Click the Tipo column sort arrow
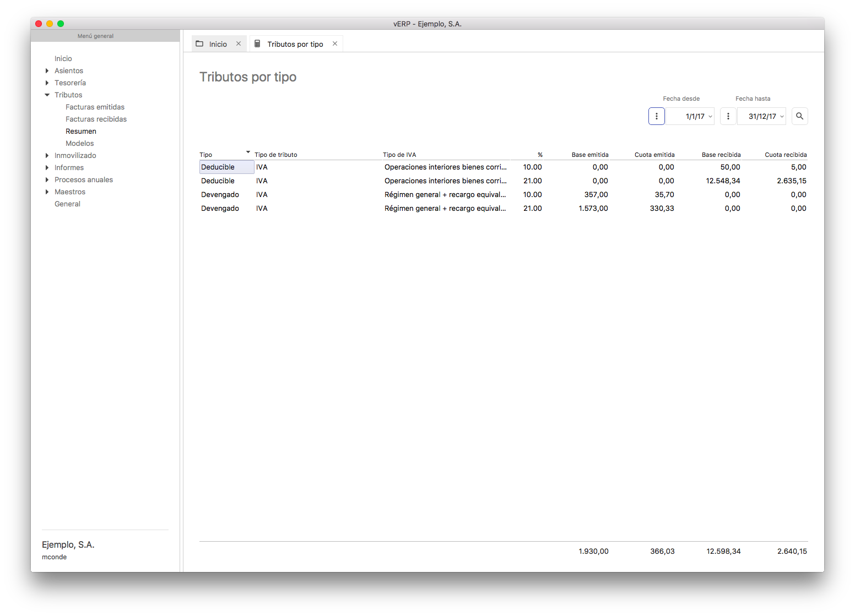 pos(248,152)
